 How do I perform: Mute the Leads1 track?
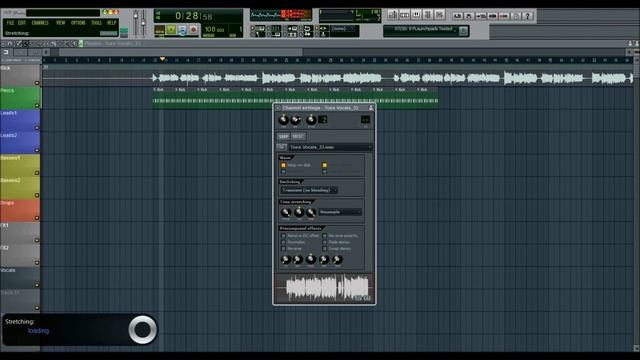[x=37, y=128]
